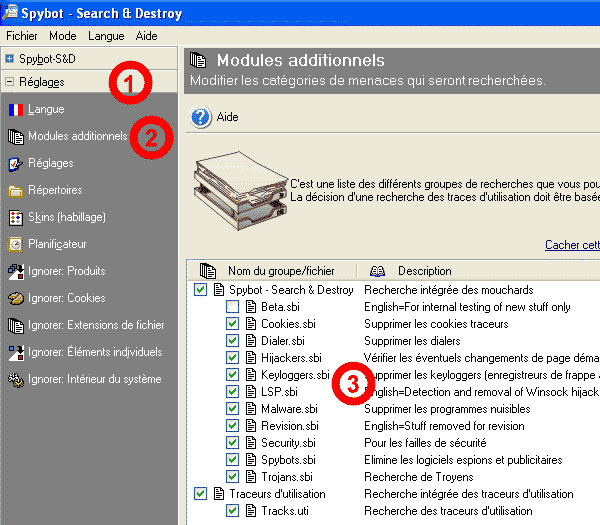The width and height of the screenshot is (600, 525).
Task: Click the Répertoires folder icon
Action: coord(15,191)
